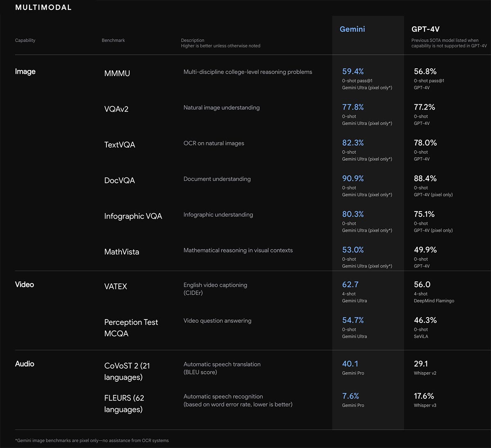The image size is (491, 448).
Task: Click the Image capability label
Action: [25, 71]
